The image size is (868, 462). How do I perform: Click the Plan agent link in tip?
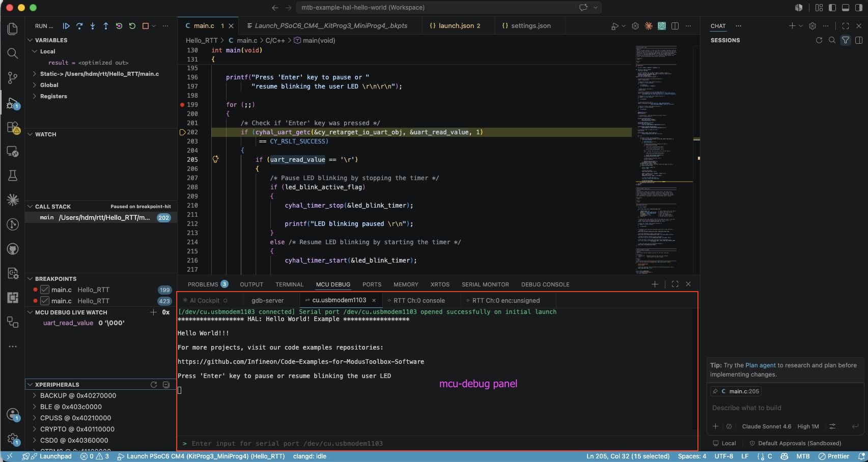(x=761, y=365)
